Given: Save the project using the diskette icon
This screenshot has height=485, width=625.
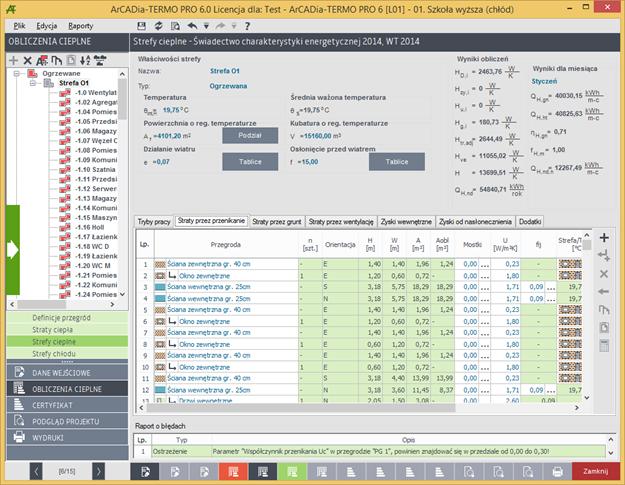Looking at the screenshot, I should pyautogui.click(x=142, y=26).
